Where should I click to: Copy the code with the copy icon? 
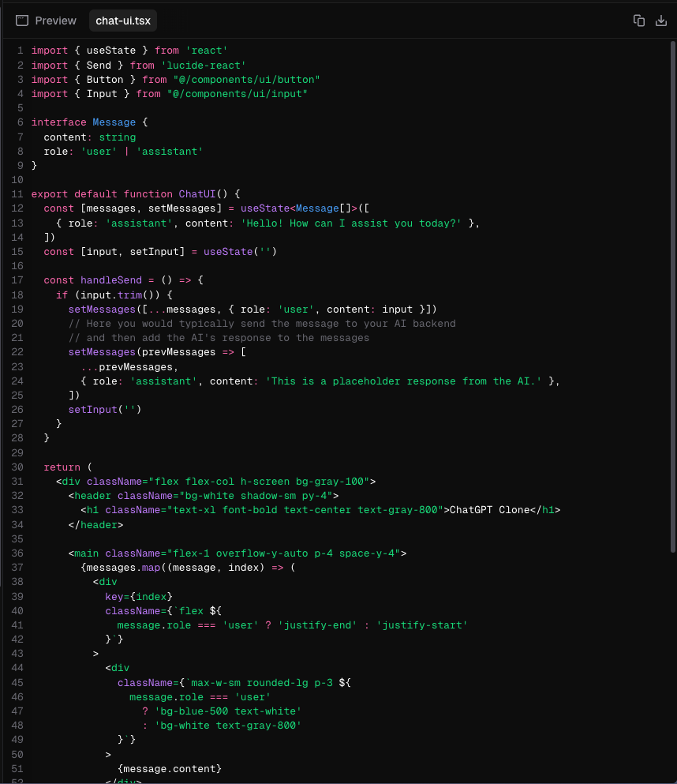[639, 21]
